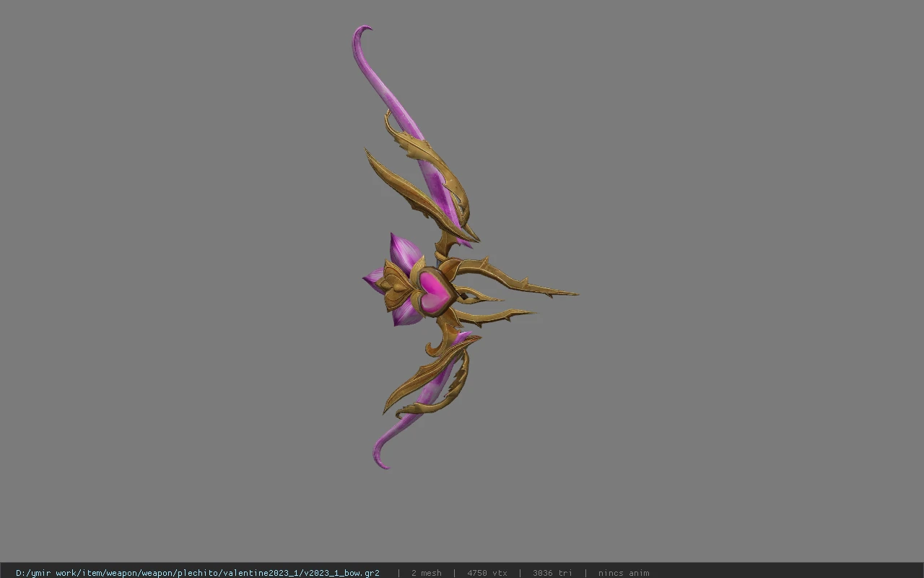
Task: Click the "2 mesh" status bar entry
Action: tap(427, 573)
